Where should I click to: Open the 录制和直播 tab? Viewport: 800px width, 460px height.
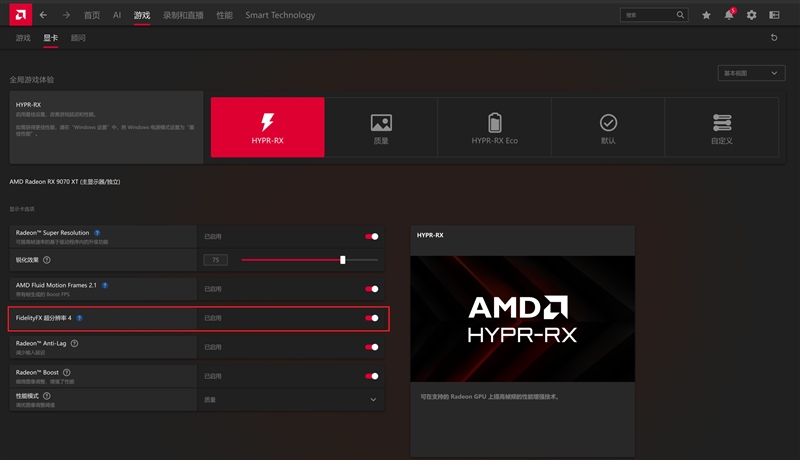pos(183,15)
